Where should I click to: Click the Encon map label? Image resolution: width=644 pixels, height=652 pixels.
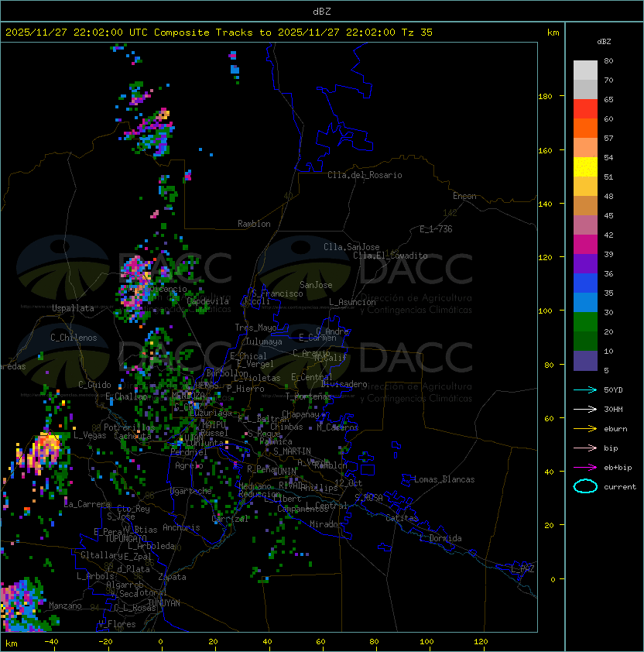click(x=464, y=196)
